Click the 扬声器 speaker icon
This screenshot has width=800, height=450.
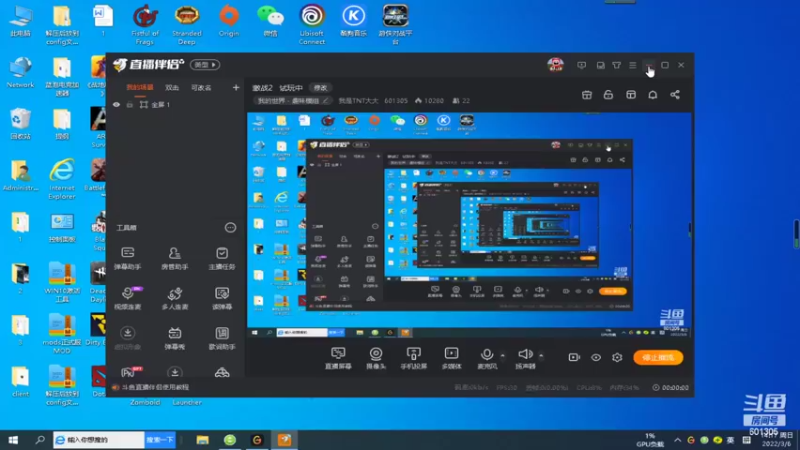(x=525, y=354)
